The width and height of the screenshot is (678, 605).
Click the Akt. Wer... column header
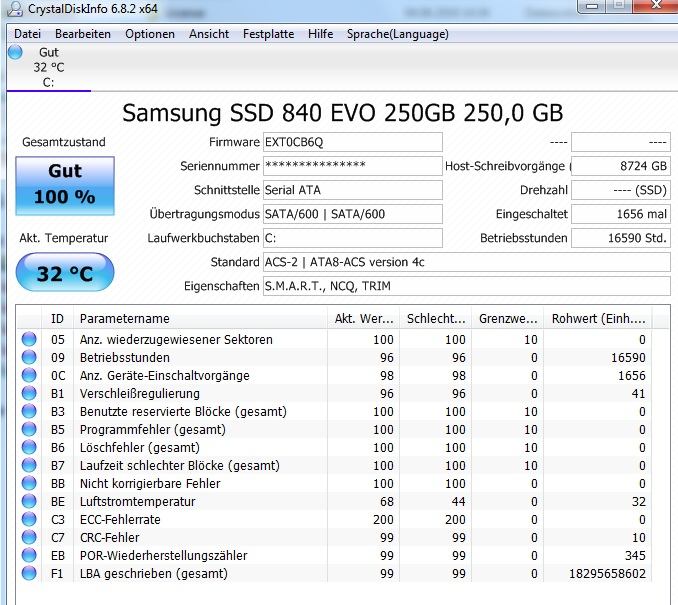tap(363, 319)
